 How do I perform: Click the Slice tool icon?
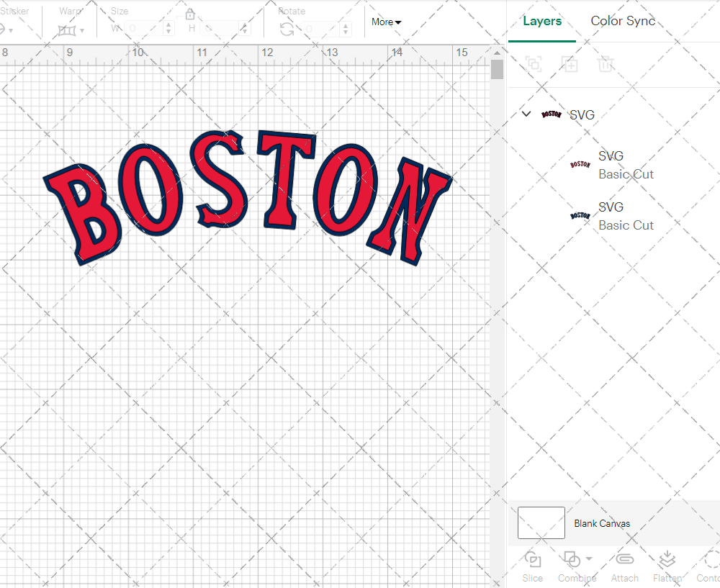coord(532,559)
